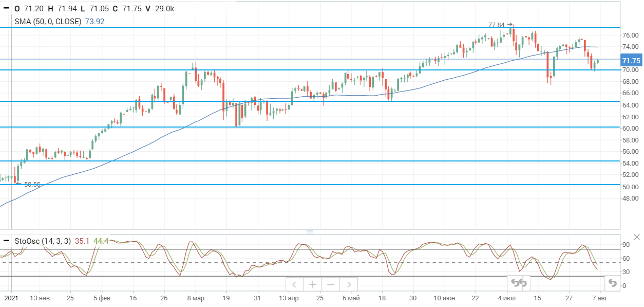Screen dimensions: 644x307
Task: Click the '5 фев' date label
Action: (x=101, y=298)
